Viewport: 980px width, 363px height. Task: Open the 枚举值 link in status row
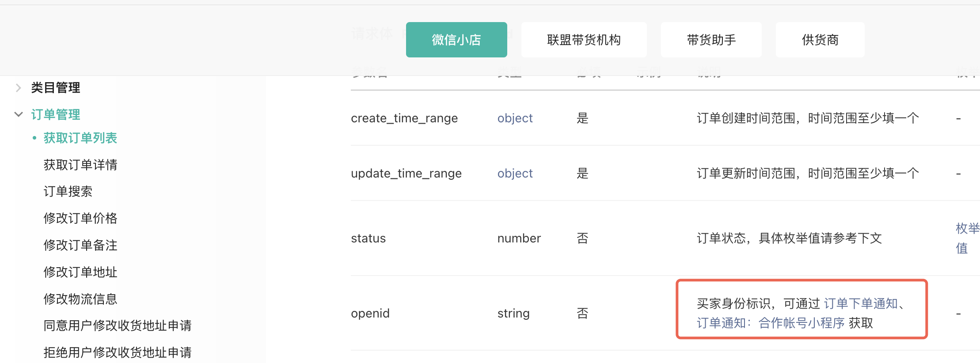coord(967,238)
